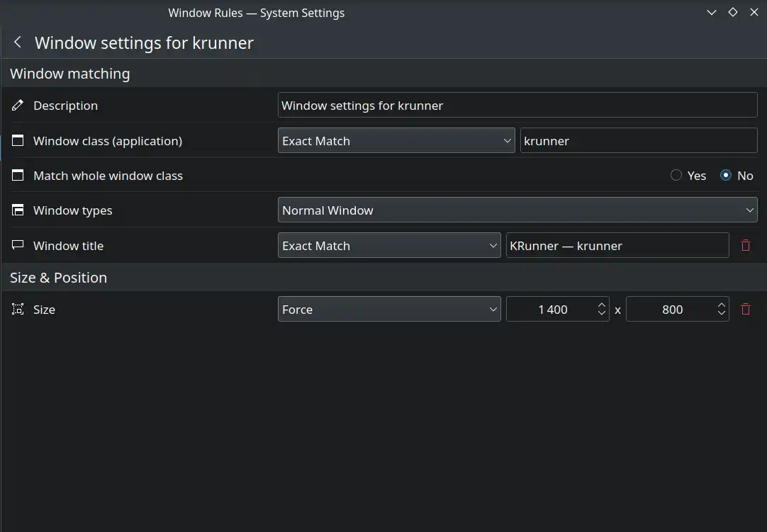Close the Window Rules window

click(x=754, y=12)
